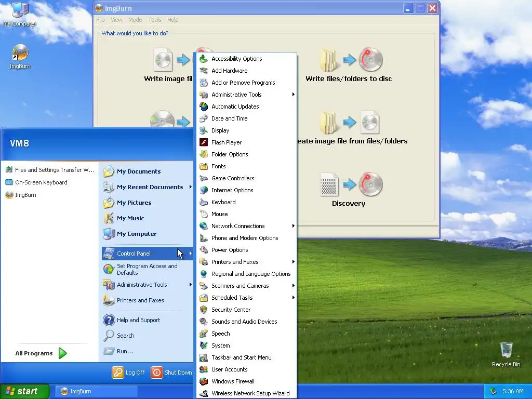Open Sounds and Audio Devices icon
This screenshot has width=532, height=399.
[204, 321]
